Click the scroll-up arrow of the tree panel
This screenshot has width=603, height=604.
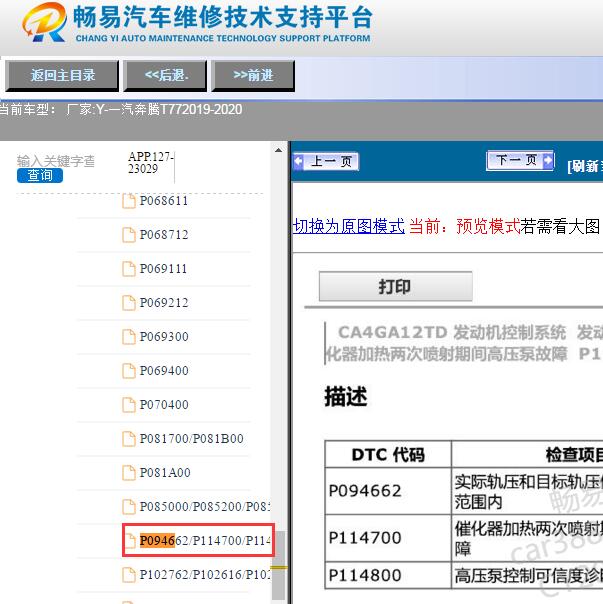pyautogui.click(x=278, y=150)
